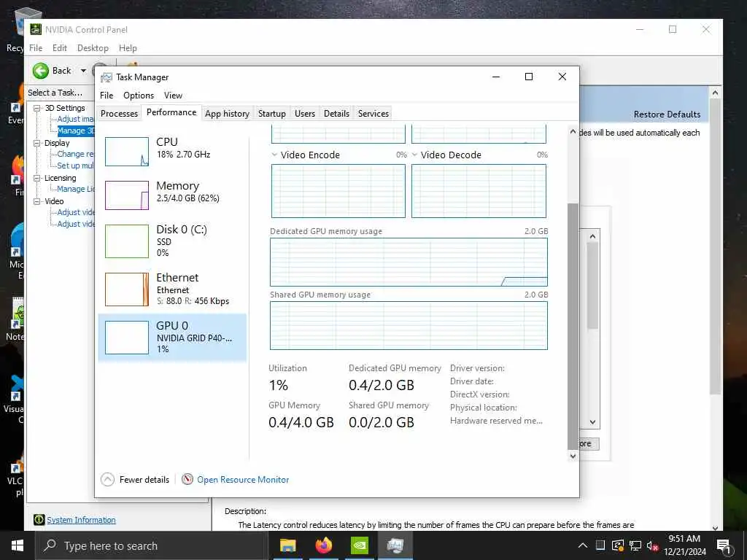Open the notification center icon
This screenshot has height=560, width=747.
724,546
